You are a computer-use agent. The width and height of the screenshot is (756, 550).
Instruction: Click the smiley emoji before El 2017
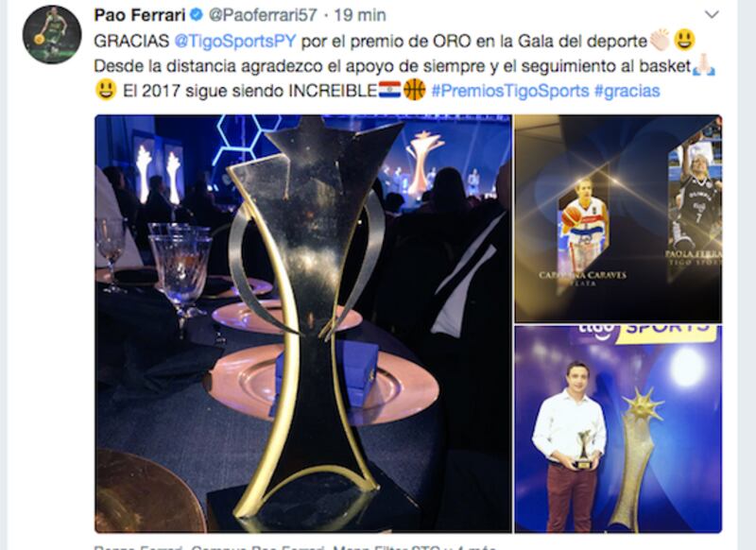(106, 90)
